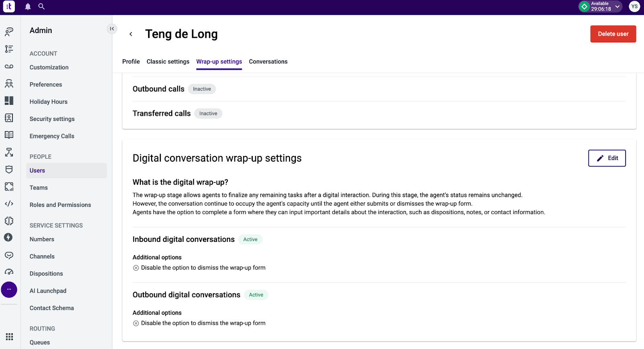The image size is (644, 349).
Task: Open the chat bubble icon in sidebar
Action: click(x=9, y=255)
